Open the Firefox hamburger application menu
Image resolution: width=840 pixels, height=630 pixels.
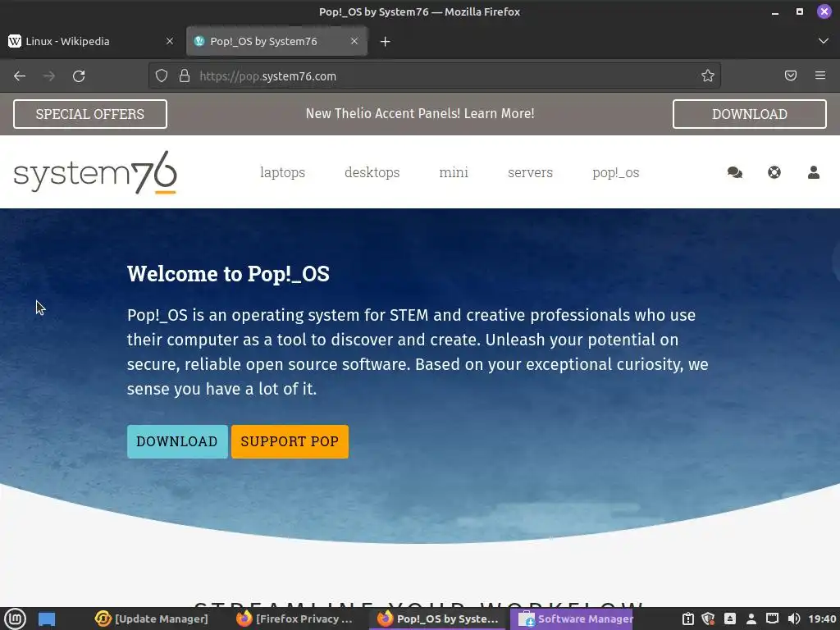pos(820,75)
